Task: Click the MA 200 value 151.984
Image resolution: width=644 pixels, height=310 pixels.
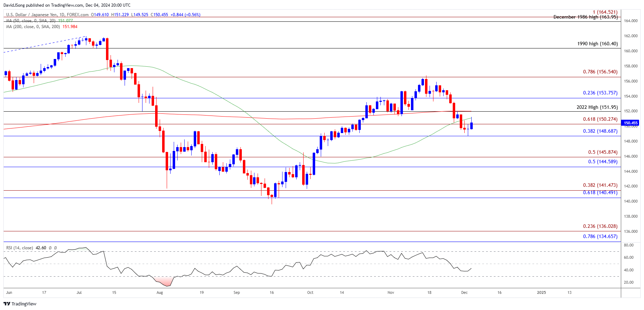Action: (70, 27)
